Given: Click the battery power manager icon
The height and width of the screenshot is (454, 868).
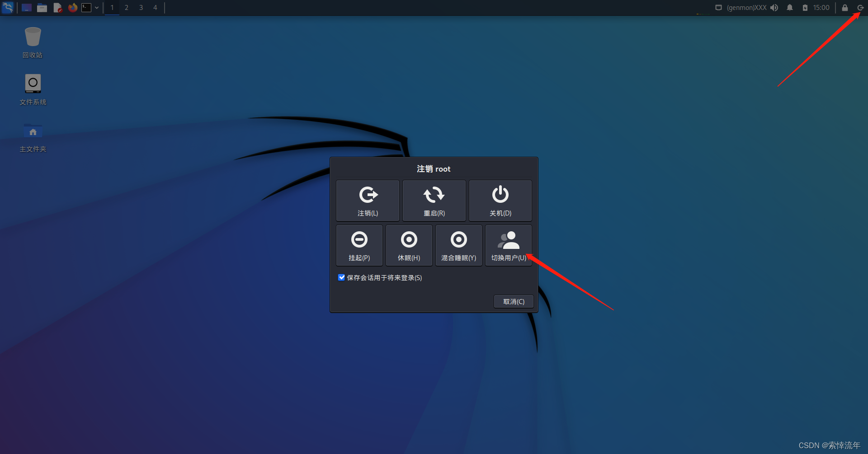Looking at the screenshot, I should coord(805,8).
